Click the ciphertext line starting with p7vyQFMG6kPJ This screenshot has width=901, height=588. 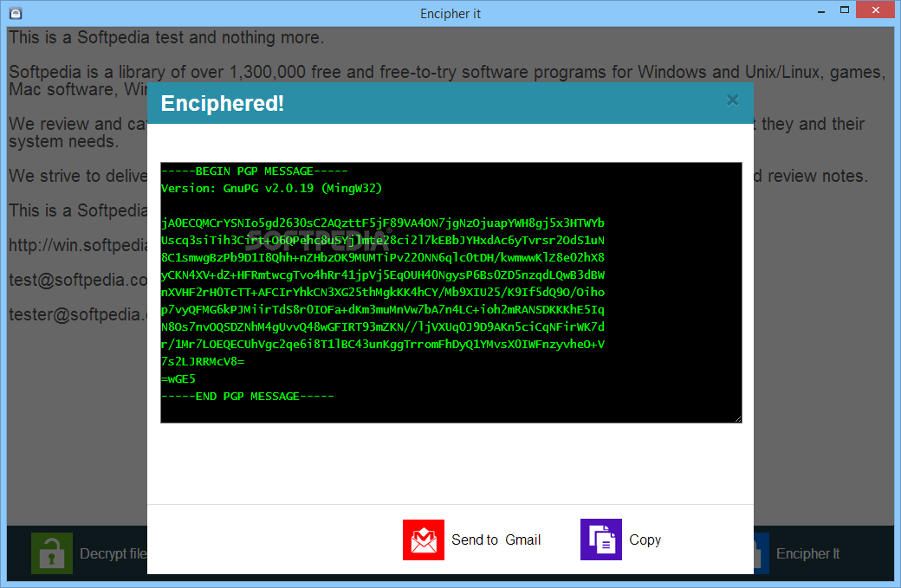(383, 309)
